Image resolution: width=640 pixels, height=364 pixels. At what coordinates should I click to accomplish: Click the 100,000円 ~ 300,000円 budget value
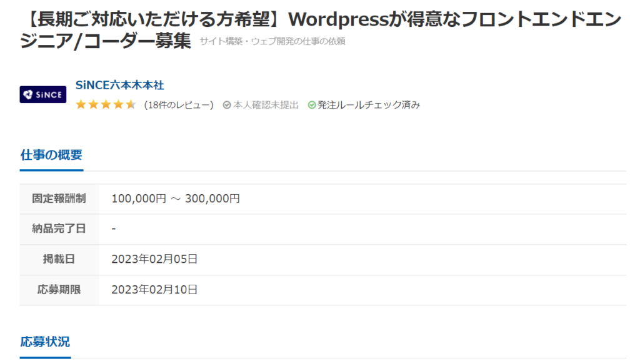coord(176,199)
